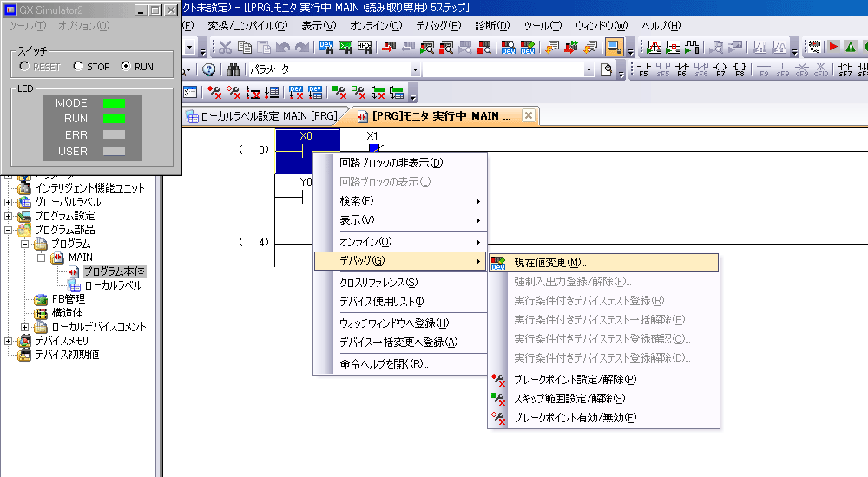Viewport: 868px width, 477px height.
Task: Click the binoculars find icon beside parameter box
Action: [233, 69]
